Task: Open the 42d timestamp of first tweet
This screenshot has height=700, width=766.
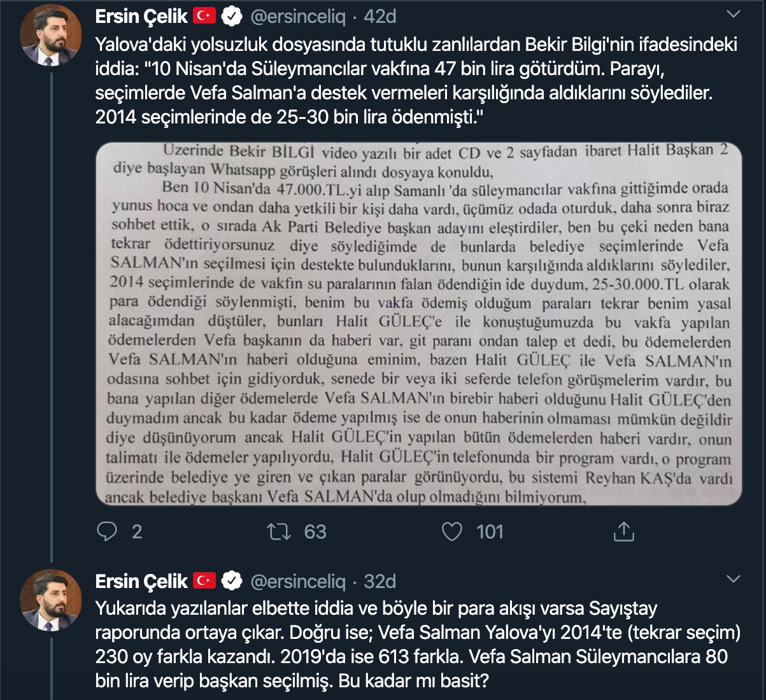Action: 379,16
